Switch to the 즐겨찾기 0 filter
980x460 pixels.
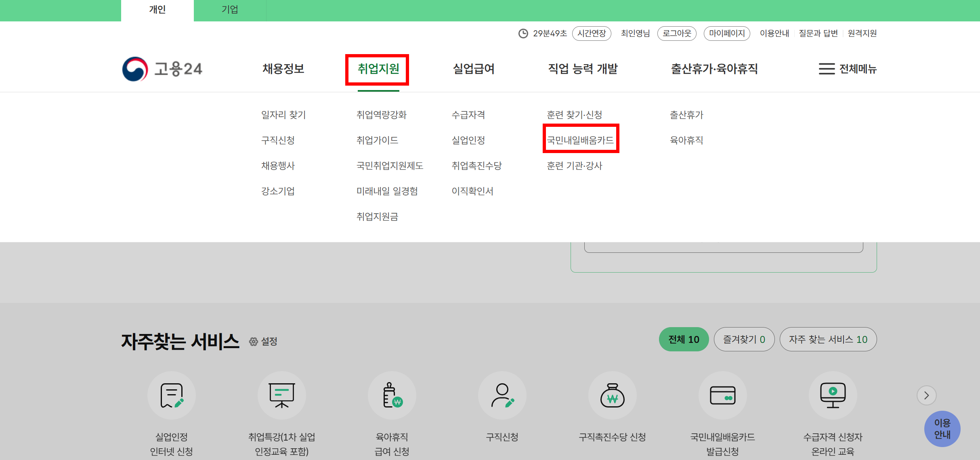click(x=744, y=339)
